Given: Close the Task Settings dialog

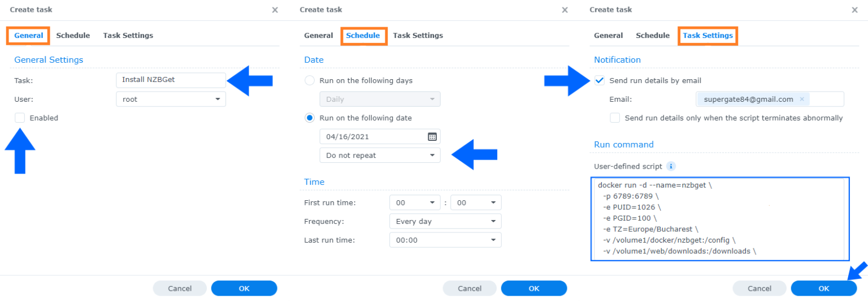Looking at the screenshot, I should 854,10.
